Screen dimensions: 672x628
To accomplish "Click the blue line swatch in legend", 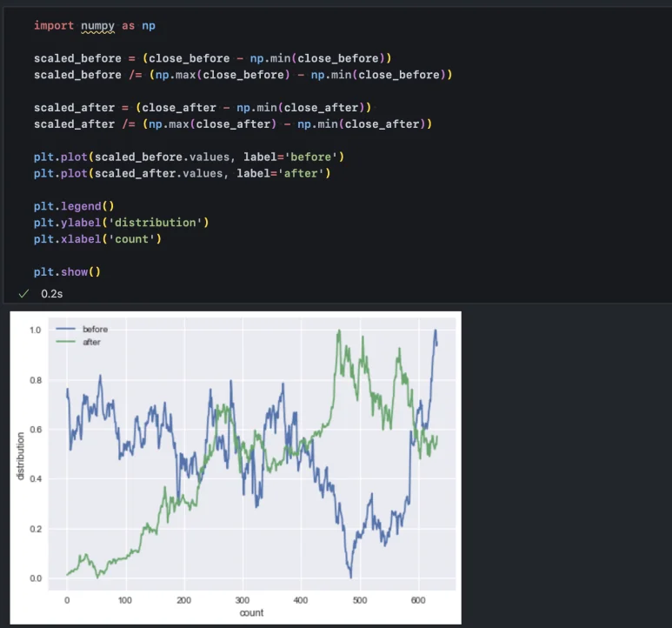I will 66,330.
